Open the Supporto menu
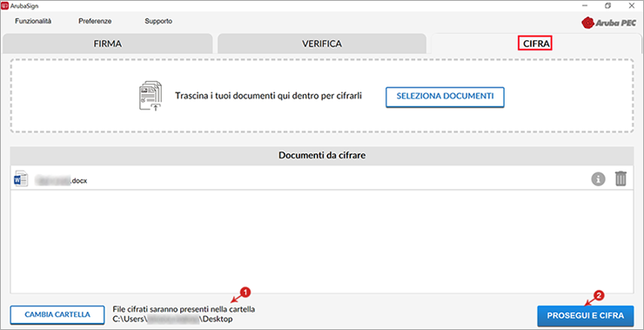Image resolution: width=644 pixels, height=330 pixels. click(x=158, y=21)
